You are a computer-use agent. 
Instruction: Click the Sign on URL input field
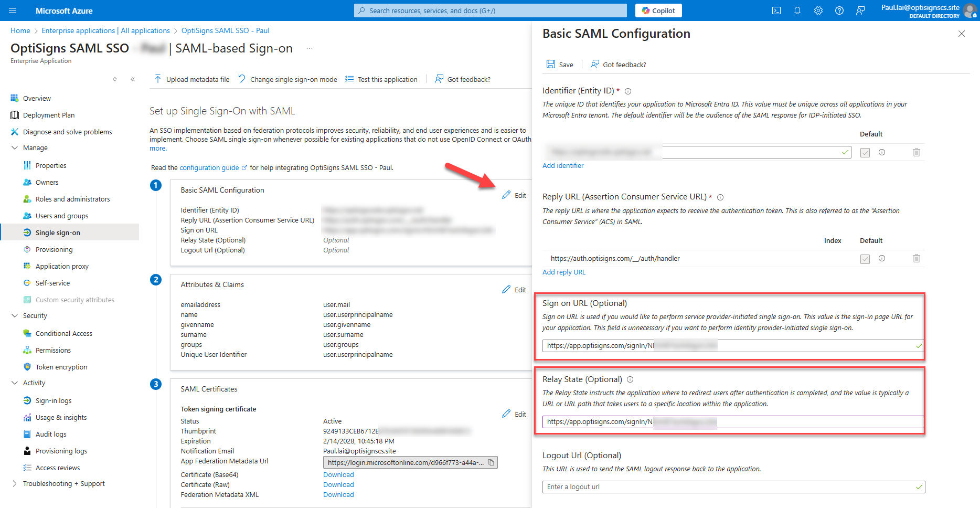733,346
